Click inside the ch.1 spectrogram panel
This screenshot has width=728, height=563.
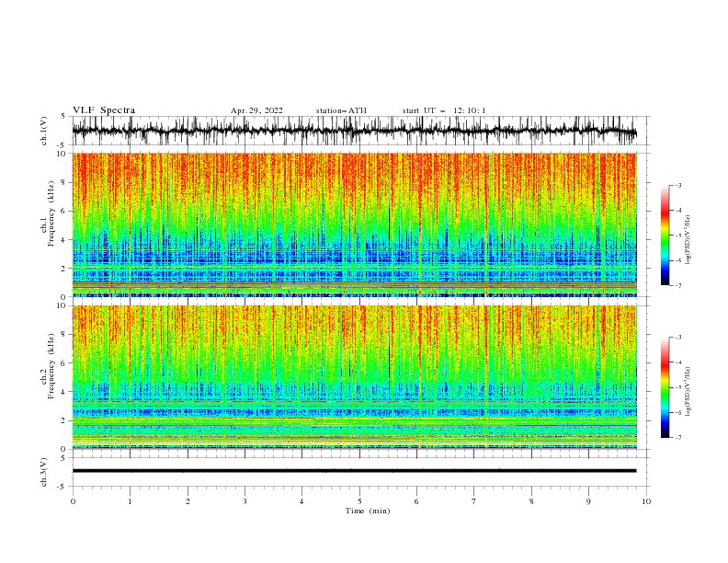pyautogui.click(x=354, y=224)
